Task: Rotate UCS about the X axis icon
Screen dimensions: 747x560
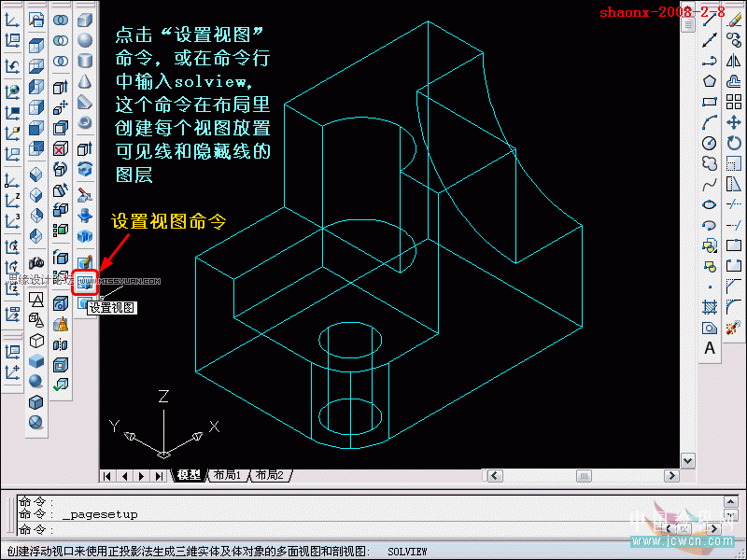Action: point(12,246)
